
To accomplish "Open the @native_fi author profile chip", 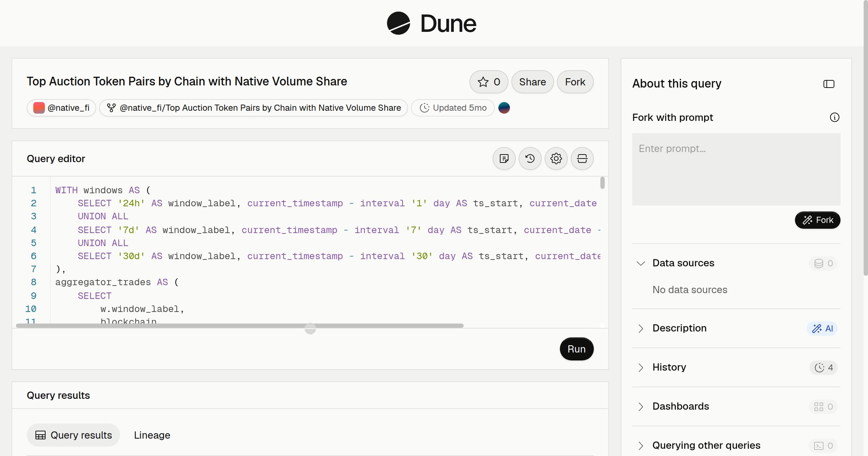I will click(x=61, y=108).
